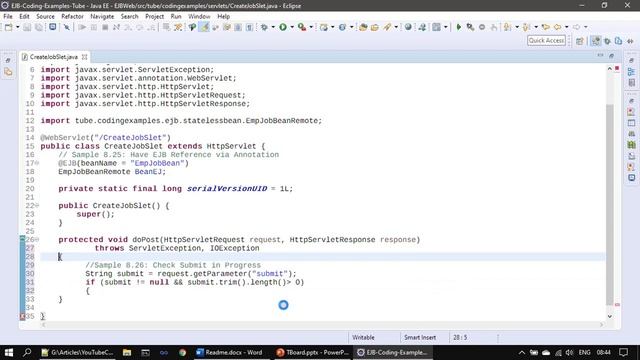The height and width of the screenshot is (360, 640).
Task: Click the Restore minimized view icon on left
Action: pyautogui.click(x=8, y=60)
